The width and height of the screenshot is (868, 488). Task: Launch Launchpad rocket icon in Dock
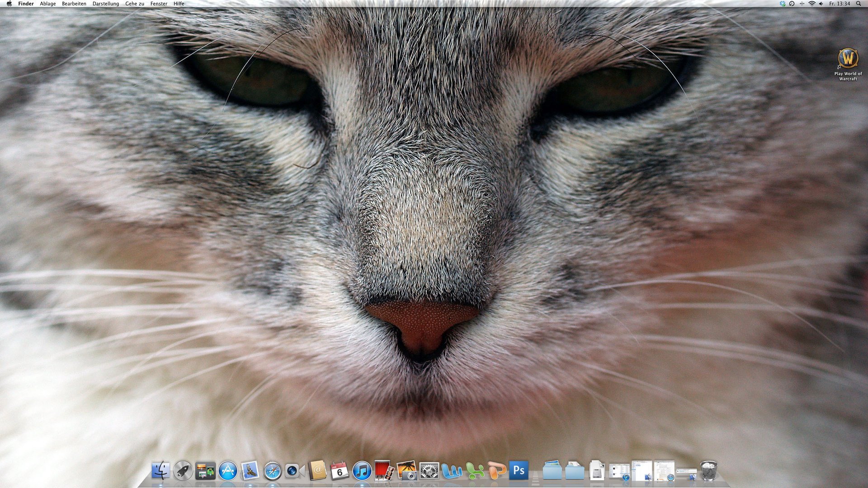point(183,471)
